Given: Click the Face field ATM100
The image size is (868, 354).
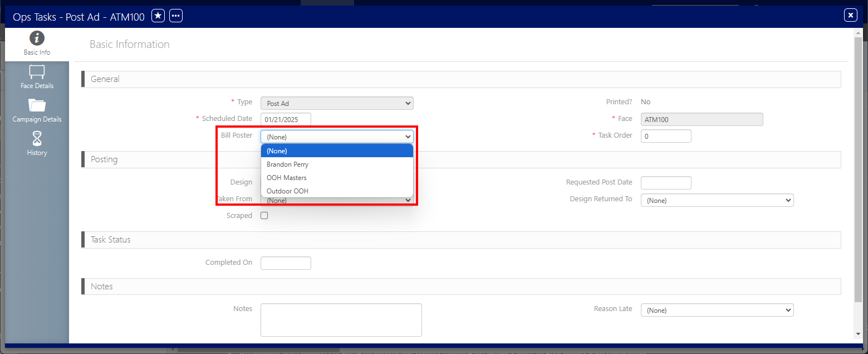Looking at the screenshot, I should [x=702, y=119].
